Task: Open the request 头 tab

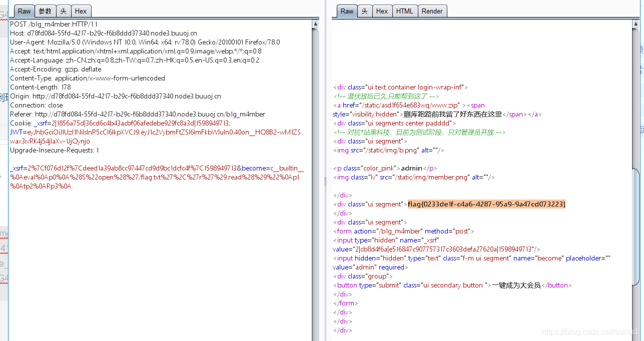Action: click(63, 11)
